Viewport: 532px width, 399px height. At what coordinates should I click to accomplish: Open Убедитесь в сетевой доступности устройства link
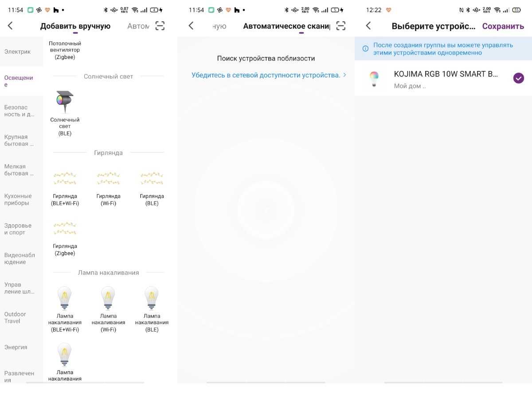266,75
